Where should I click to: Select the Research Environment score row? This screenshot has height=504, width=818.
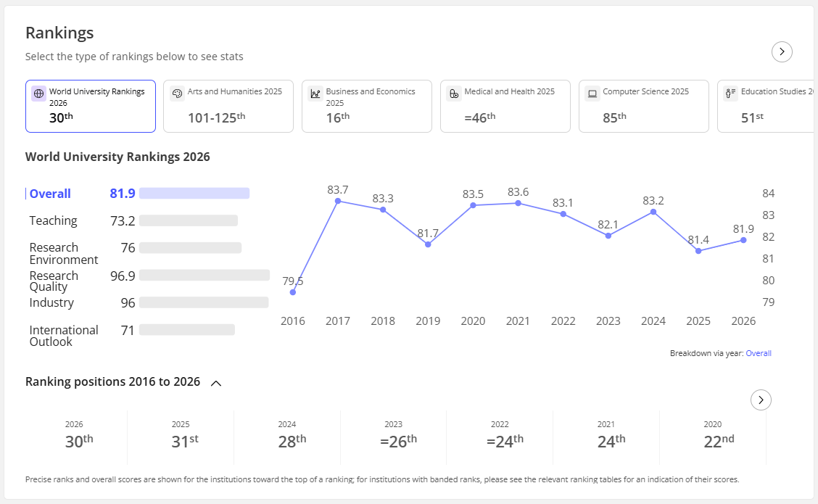(133, 253)
